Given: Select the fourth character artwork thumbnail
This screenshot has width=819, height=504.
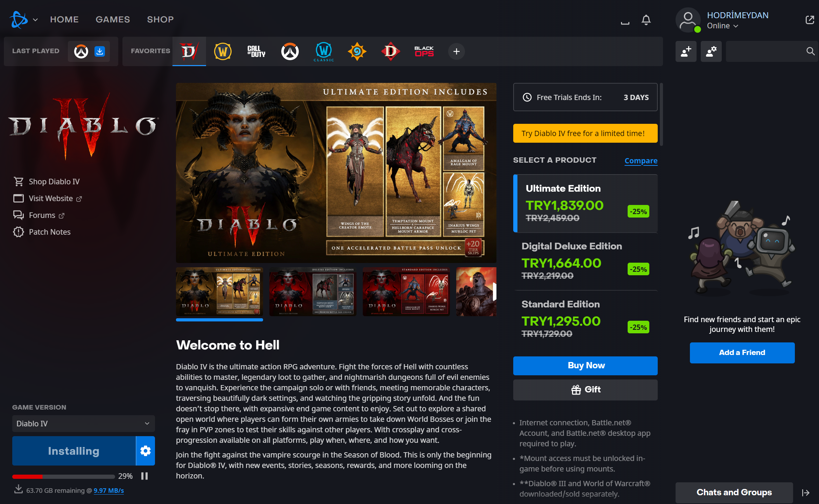Looking at the screenshot, I should tap(476, 292).
